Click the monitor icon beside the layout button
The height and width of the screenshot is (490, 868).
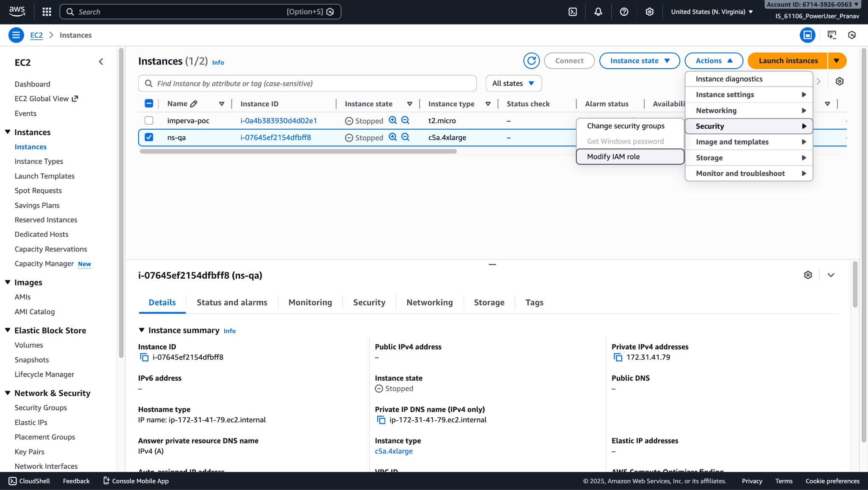[x=832, y=35]
